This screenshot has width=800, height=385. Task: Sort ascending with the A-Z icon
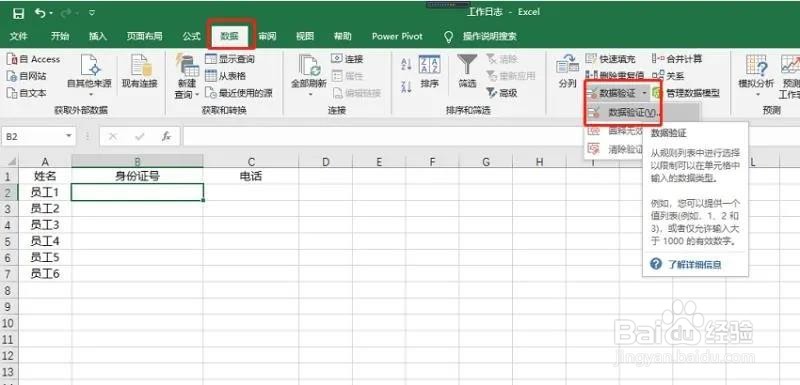coord(407,64)
